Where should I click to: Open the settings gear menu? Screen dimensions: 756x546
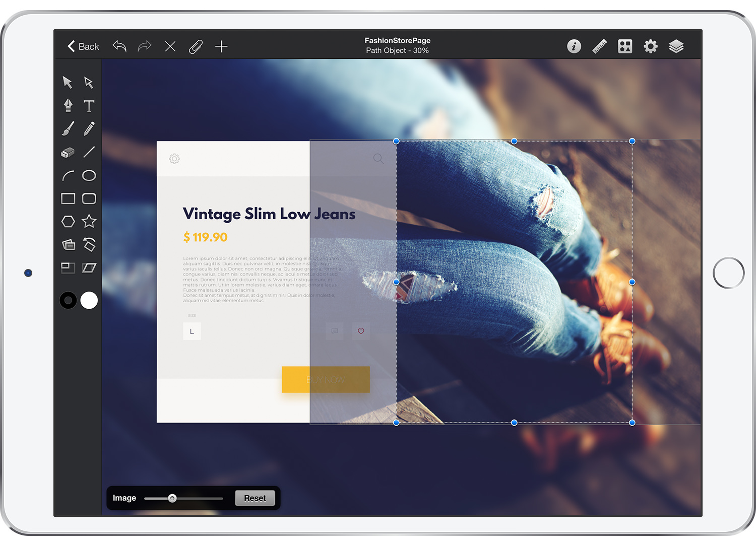(x=651, y=46)
